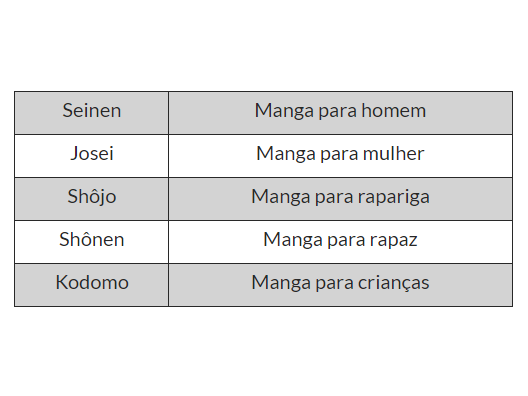Click the Kodomo table cell
Viewport: 528px width, 396px height.
[91, 285]
